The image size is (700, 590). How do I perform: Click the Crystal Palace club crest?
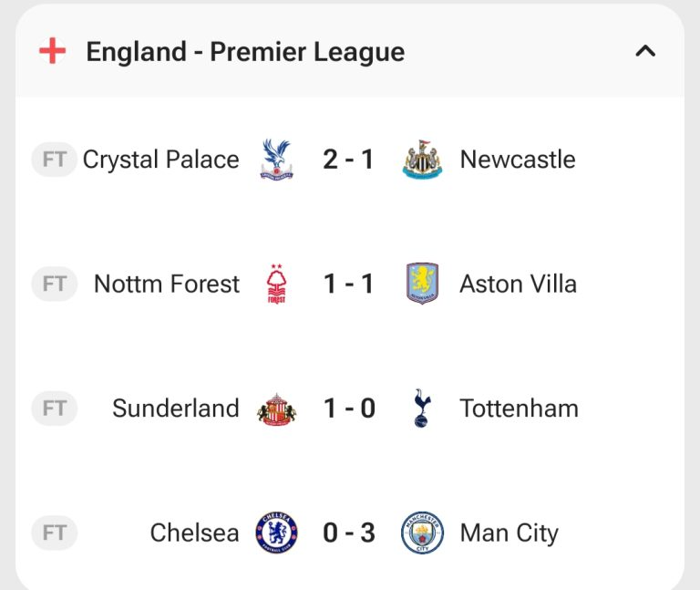(x=275, y=160)
